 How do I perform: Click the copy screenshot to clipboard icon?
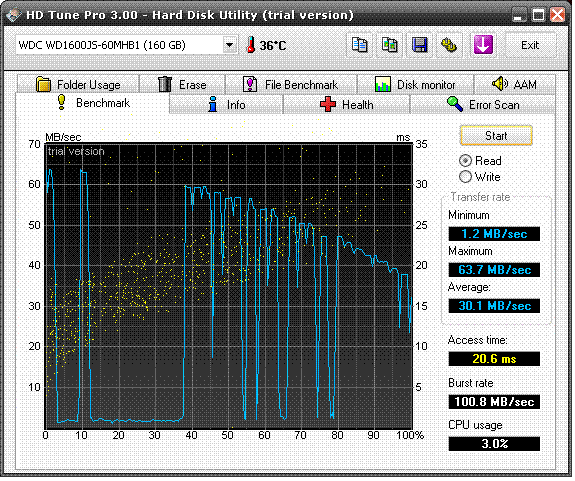(390, 45)
